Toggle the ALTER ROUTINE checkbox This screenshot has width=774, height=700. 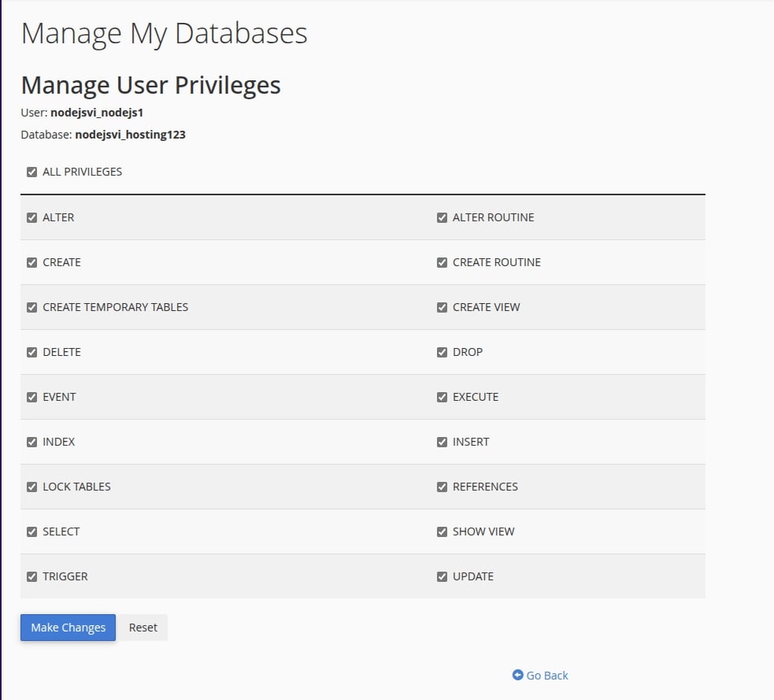coord(442,217)
